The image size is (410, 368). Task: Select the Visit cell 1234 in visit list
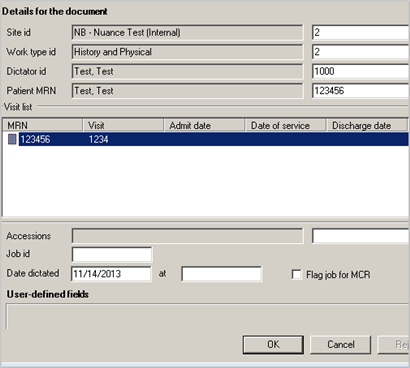coord(98,139)
